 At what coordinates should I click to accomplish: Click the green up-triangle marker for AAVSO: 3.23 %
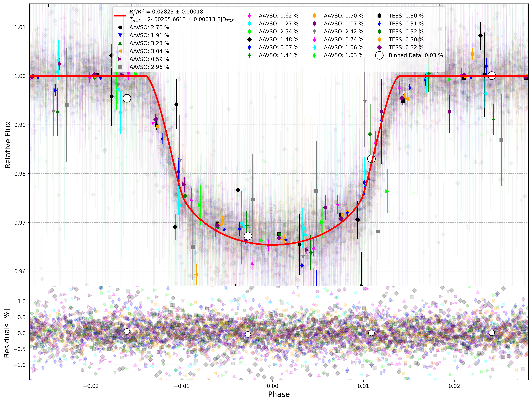120,43
